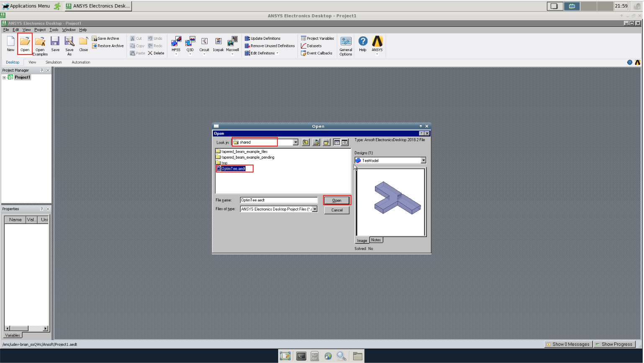This screenshot has height=363, width=644.
Task: Click the Name column header in Properties
Action: [15, 219]
